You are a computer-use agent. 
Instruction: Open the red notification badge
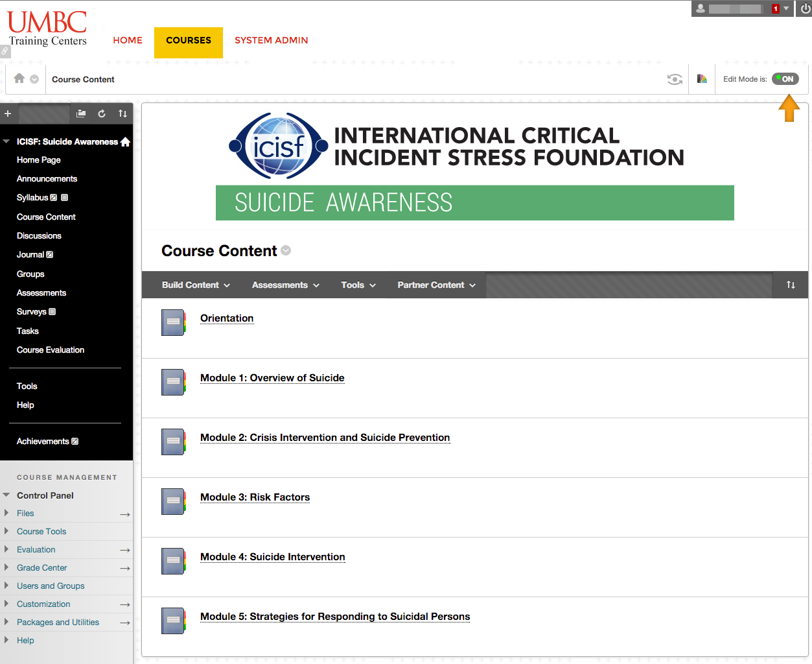click(776, 9)
